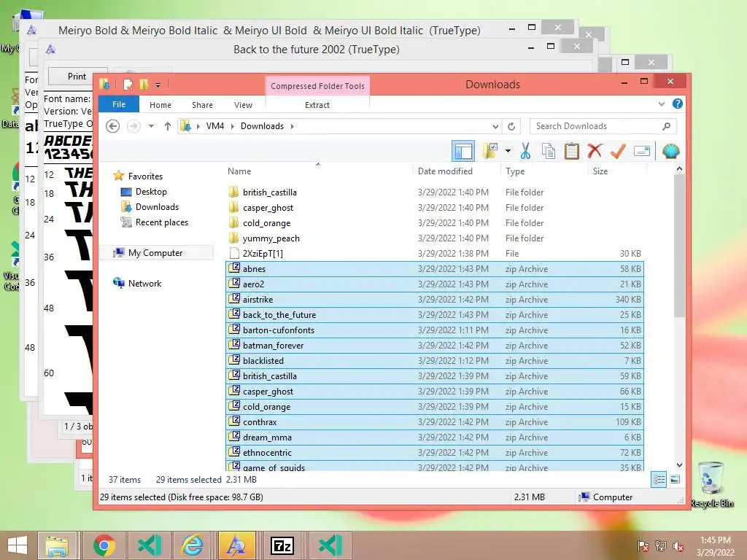Select the cold_orange folder row

(x=435, y=223)
